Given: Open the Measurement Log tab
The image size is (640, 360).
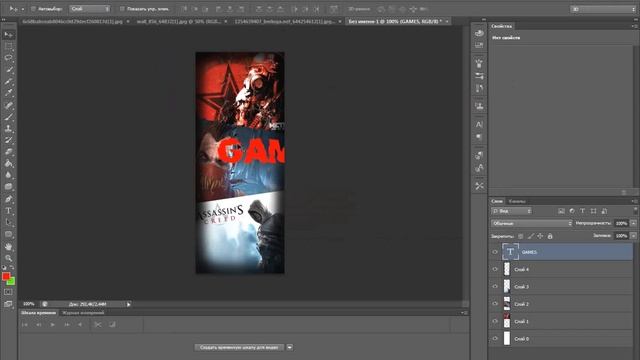Looking at the screenshot, I should (83, 313).
